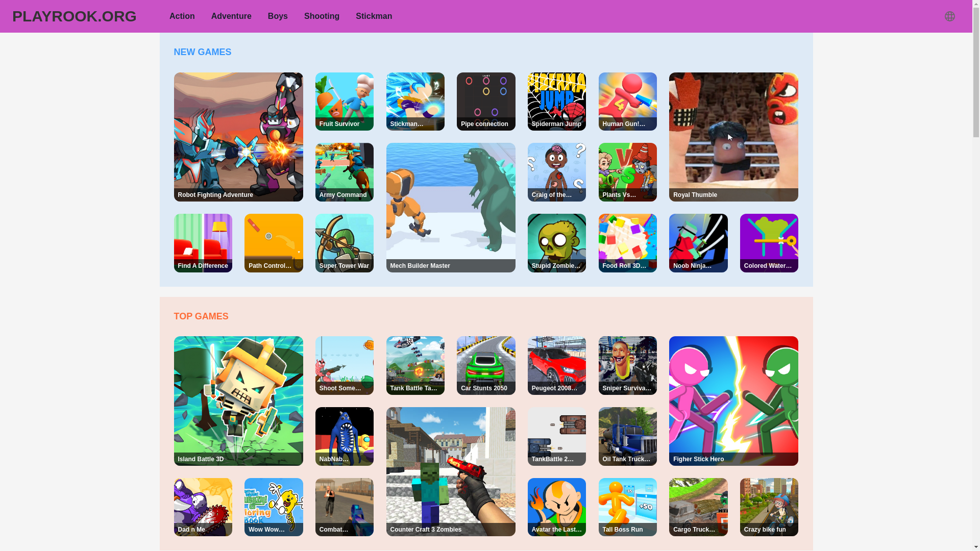Open Army Command game tile
Image resolution: width=980 pixels, height=551 pixels.
click(345, 172)
